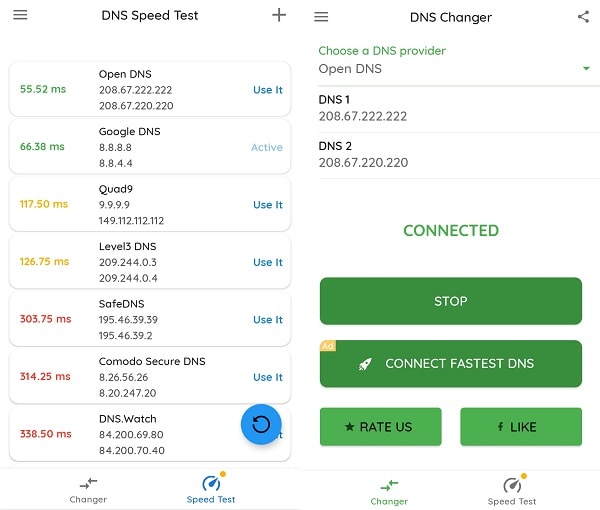The width and height of the screenshot is (600, 510).
Task: Tap the RATE US button
Action: [381, 427]
